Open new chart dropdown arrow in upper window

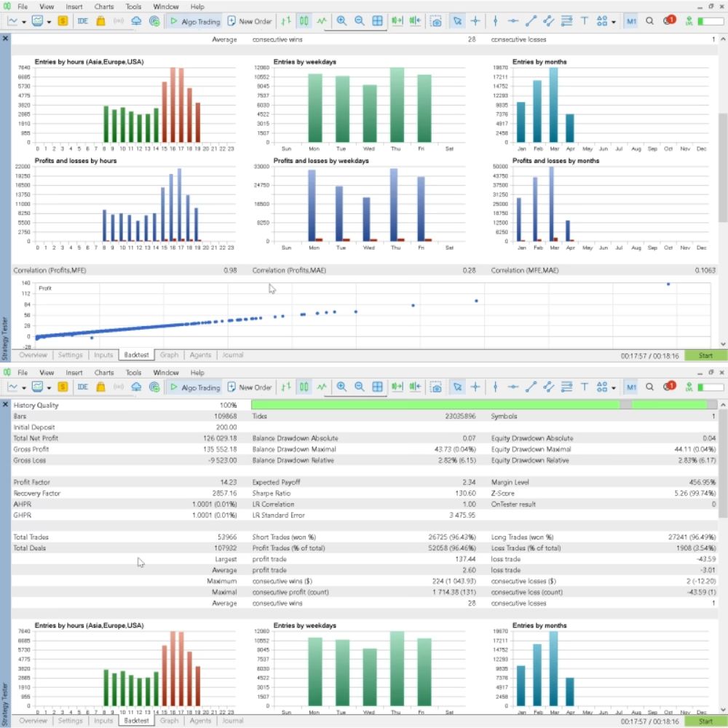coord(24,22)
